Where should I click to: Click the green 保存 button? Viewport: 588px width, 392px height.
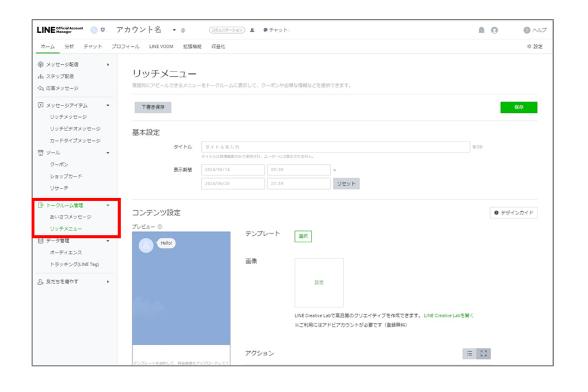point(518,107)
